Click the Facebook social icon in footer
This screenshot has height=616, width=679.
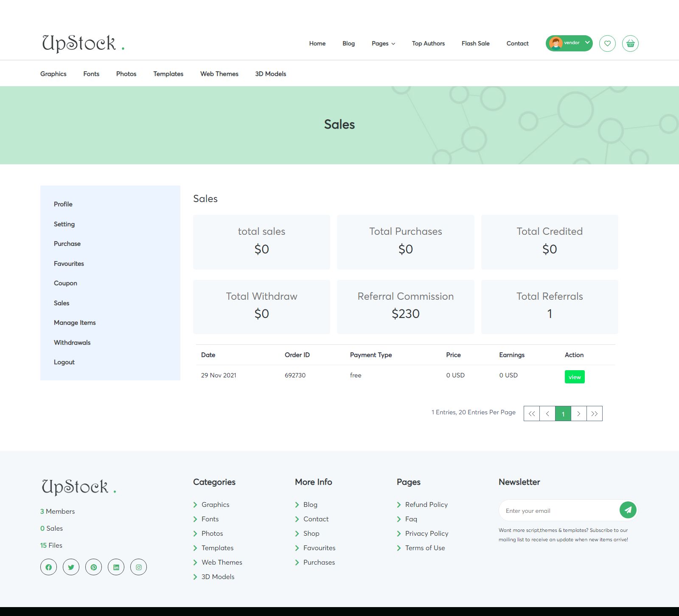point(48,567)
